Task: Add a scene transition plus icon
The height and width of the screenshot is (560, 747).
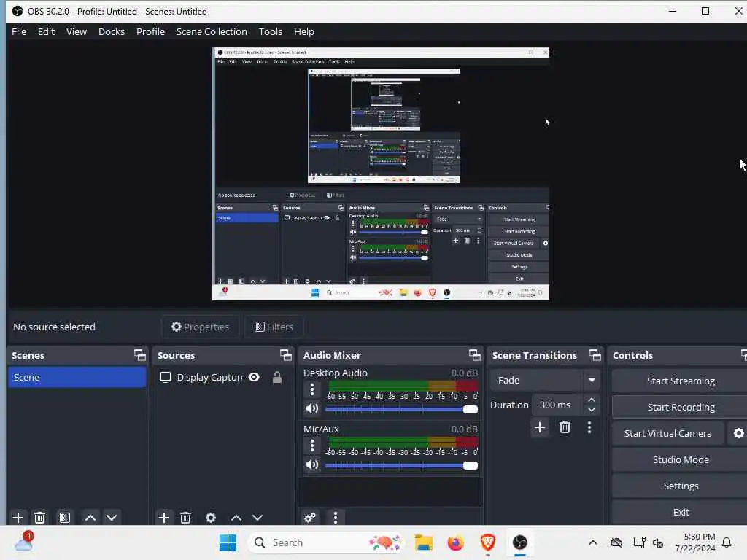Action: pyautogui.click(x=540, y=427)
